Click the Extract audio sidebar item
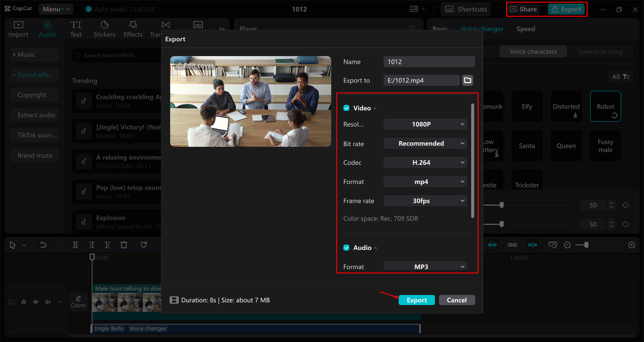The width and height of the screenshot is (644, 342). pyautogui.click(x=35, y=115)
